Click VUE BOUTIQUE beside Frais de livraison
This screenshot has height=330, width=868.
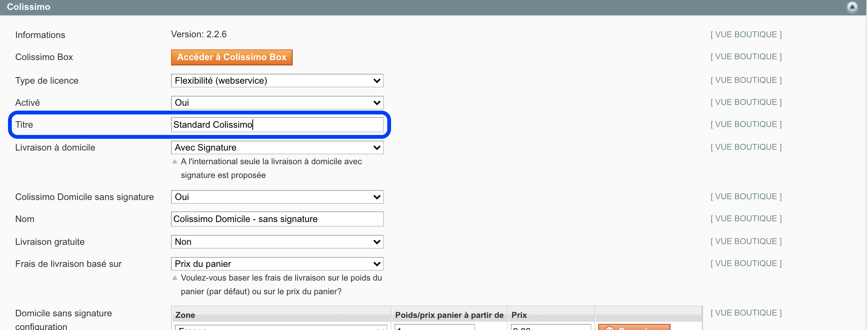[746, 263]
